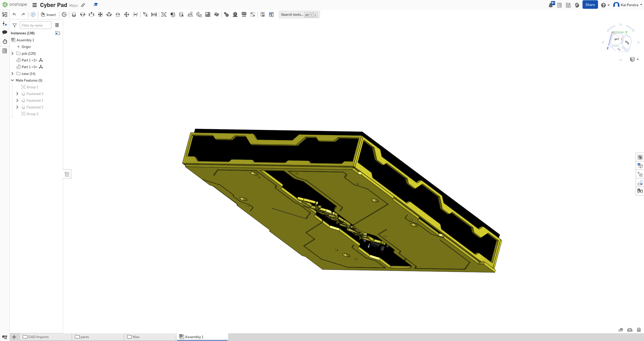Click the Filter by name field
Viewport: 644px width, 341px height.
(35, 25)
